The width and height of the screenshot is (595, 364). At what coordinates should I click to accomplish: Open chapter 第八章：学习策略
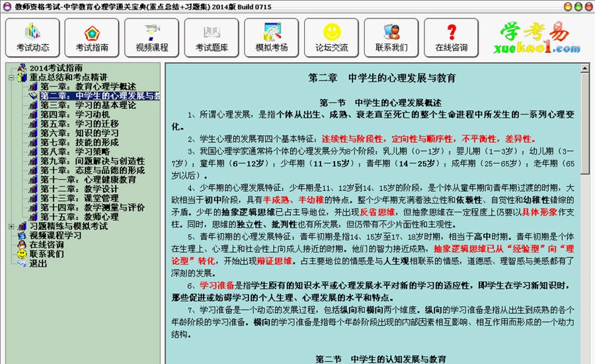75,152
